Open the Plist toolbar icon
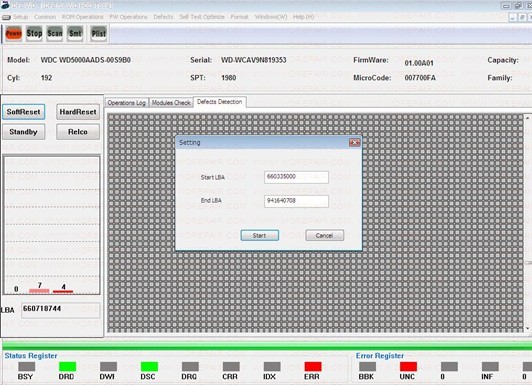This screenshot has height=385, width=532. point(98,34)
